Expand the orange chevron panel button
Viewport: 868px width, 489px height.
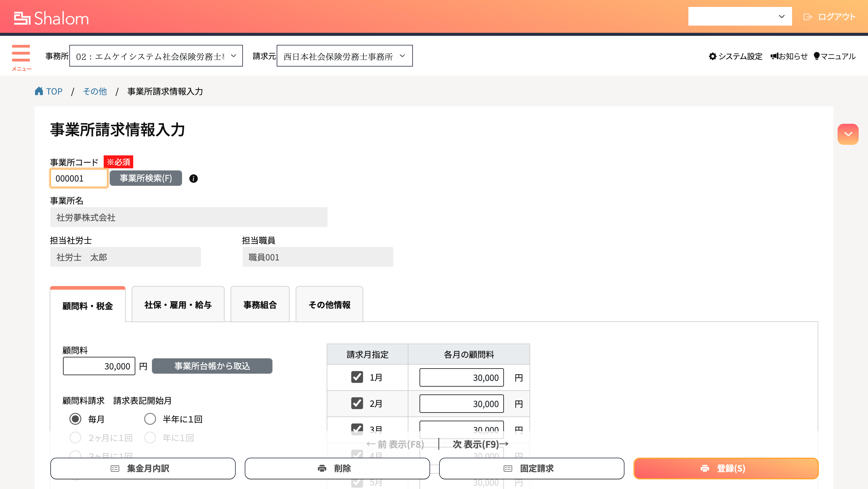(848, 134)
